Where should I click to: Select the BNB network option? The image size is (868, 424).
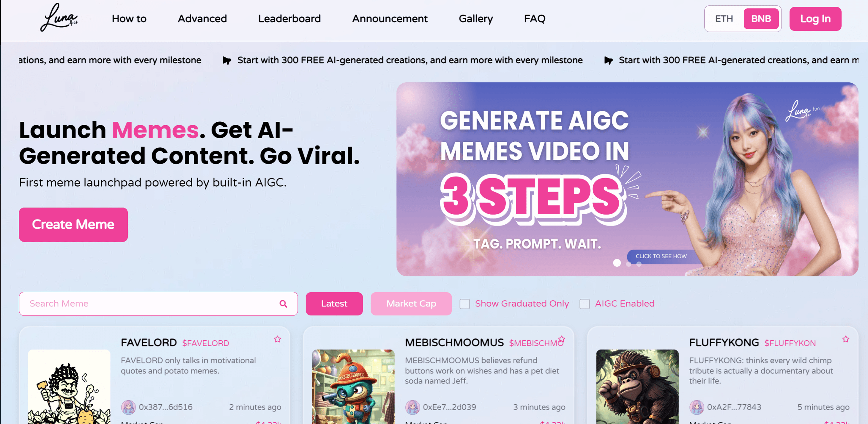tap(761, 18)
